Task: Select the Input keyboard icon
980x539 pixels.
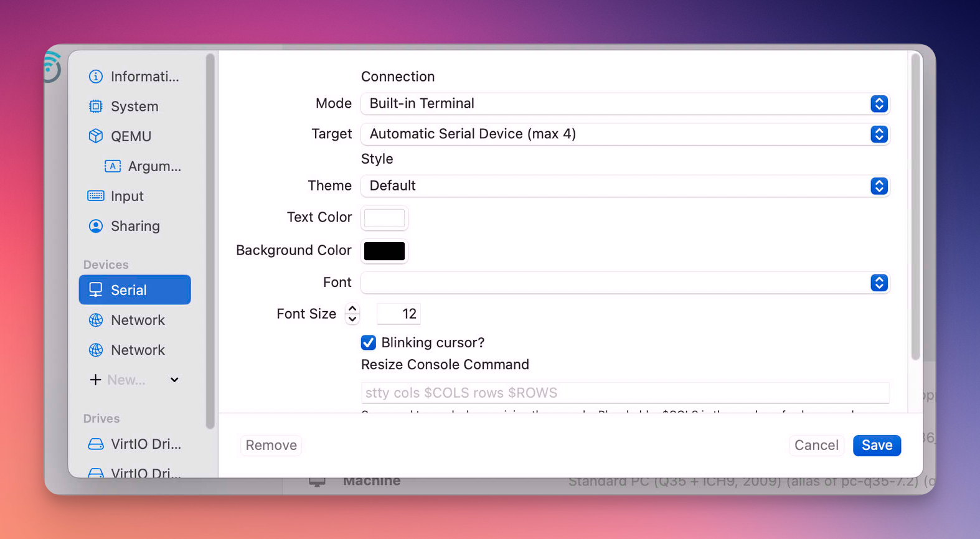Action: pyautogui.click(x=95, y=196)
